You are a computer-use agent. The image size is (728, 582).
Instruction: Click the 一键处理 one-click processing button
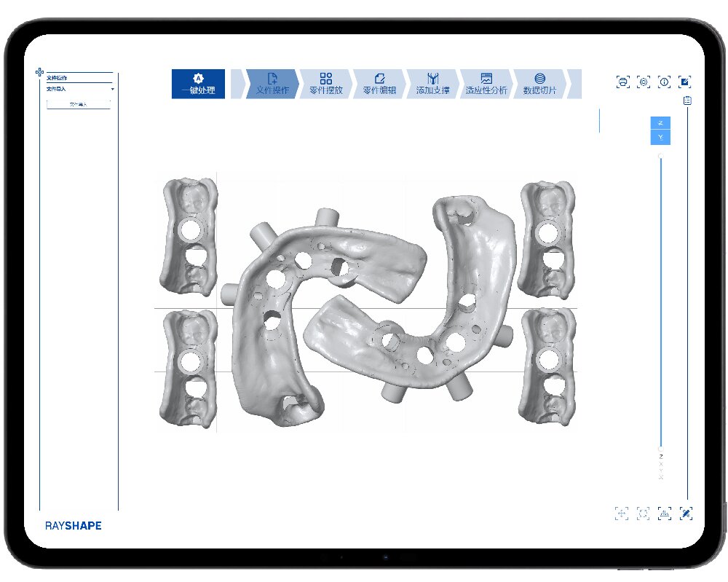coord(198,84)
